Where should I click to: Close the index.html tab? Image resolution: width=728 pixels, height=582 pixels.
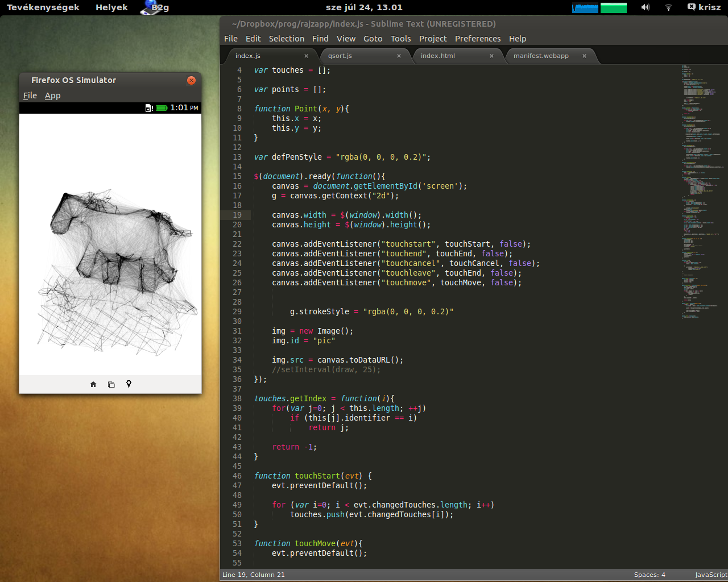(x=491, y=56)
